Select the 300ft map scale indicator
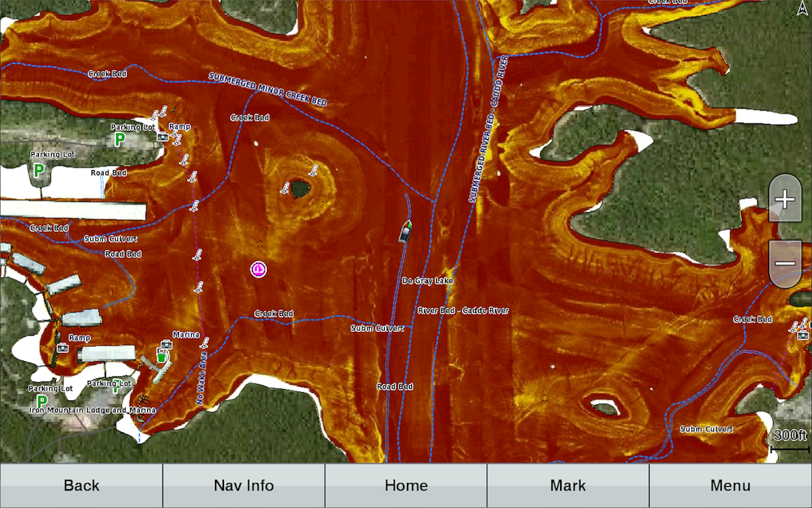The width and height of the screenshot is (812, 508). [789, 440]
